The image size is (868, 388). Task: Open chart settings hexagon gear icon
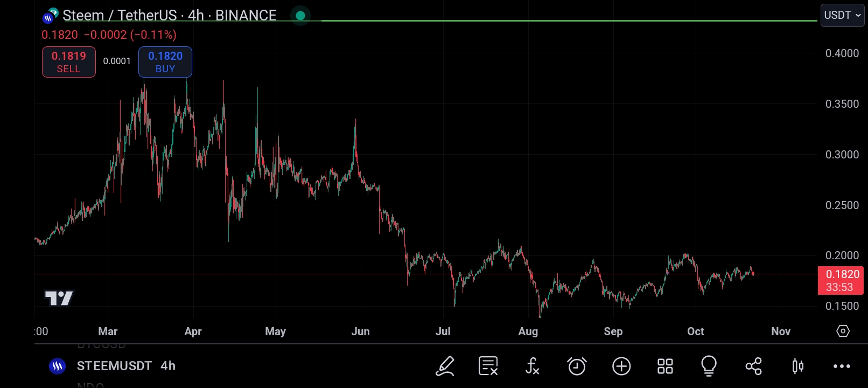(x=843, y=331)
